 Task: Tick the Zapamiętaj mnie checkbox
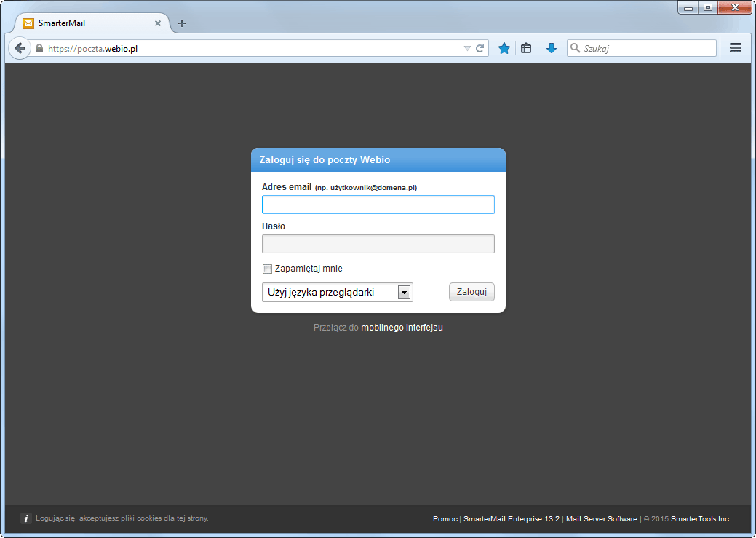click(267, 269)
